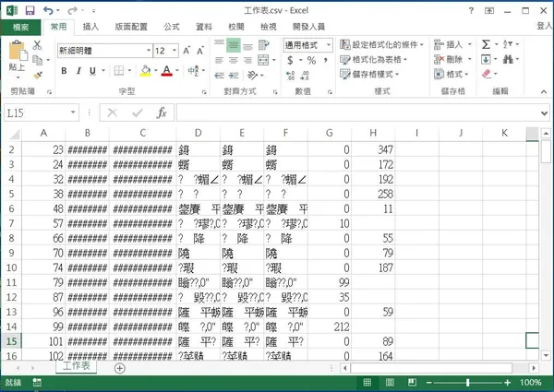Click the Insert Function fx icon
The image size is (554, 392).
161,113
